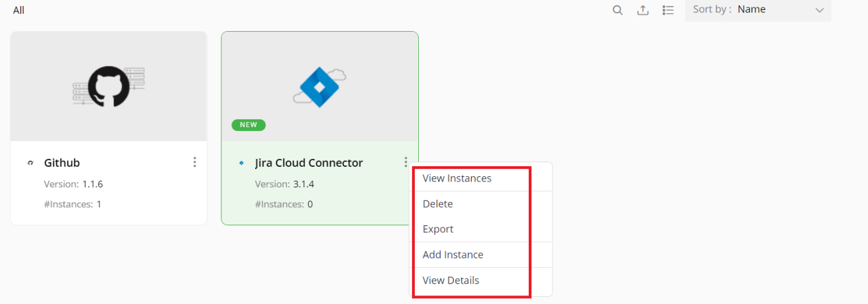Click the small Github logo beside title
The height and width of the screenshot is (304, 868).
30,163
